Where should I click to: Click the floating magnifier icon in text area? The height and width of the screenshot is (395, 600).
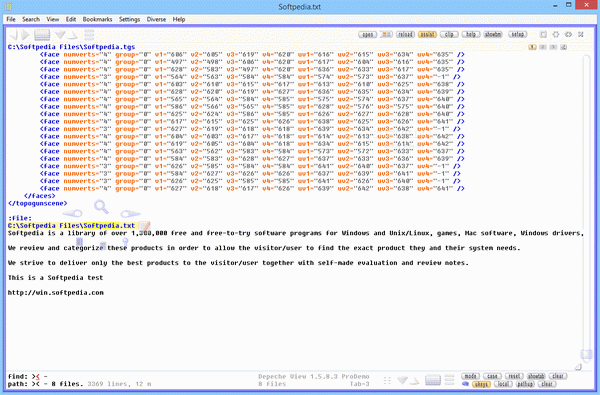coord(101,207)
